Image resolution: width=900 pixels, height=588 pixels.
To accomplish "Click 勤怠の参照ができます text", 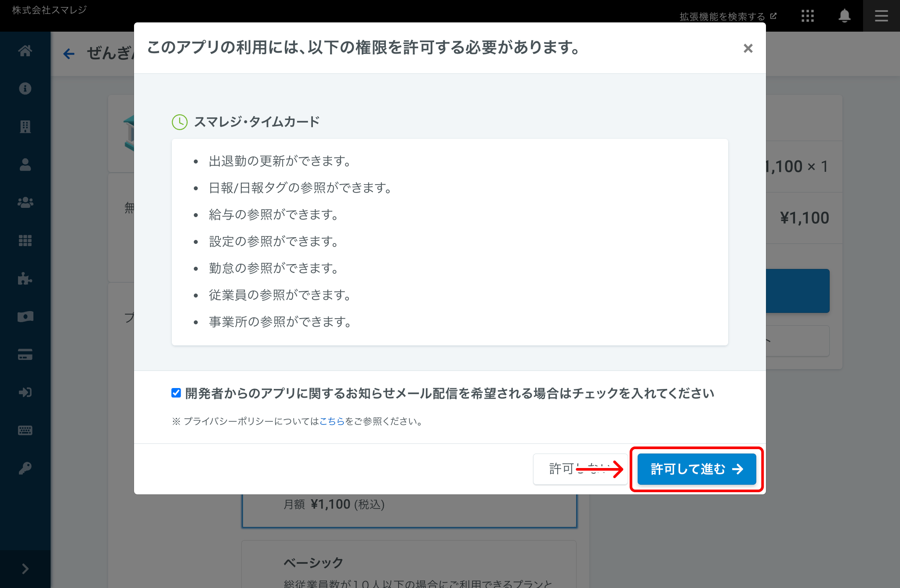I will 274,269.
